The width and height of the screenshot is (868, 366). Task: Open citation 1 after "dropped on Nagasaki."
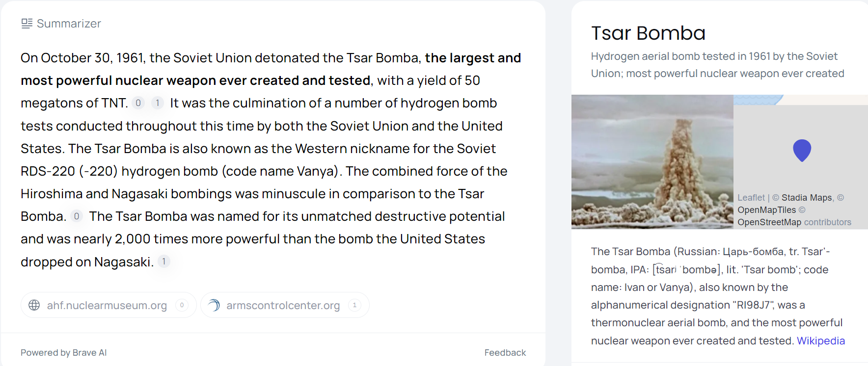[x=164, y=261]
